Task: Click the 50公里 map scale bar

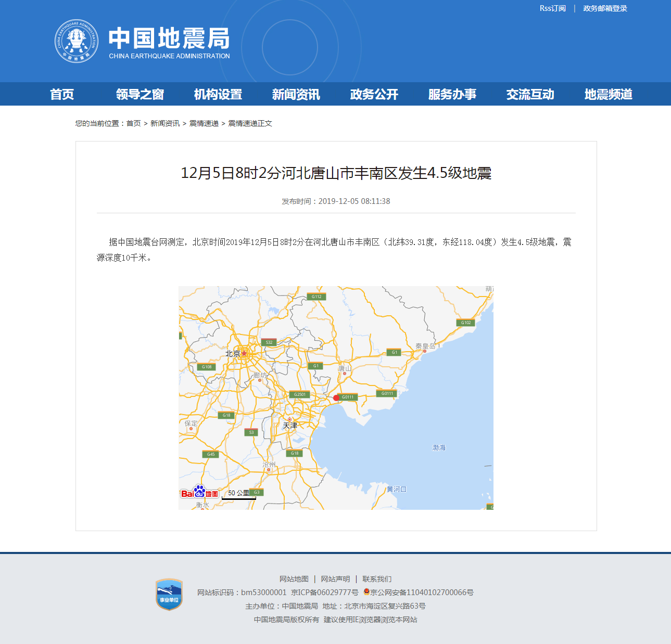Action: [239, 493]
